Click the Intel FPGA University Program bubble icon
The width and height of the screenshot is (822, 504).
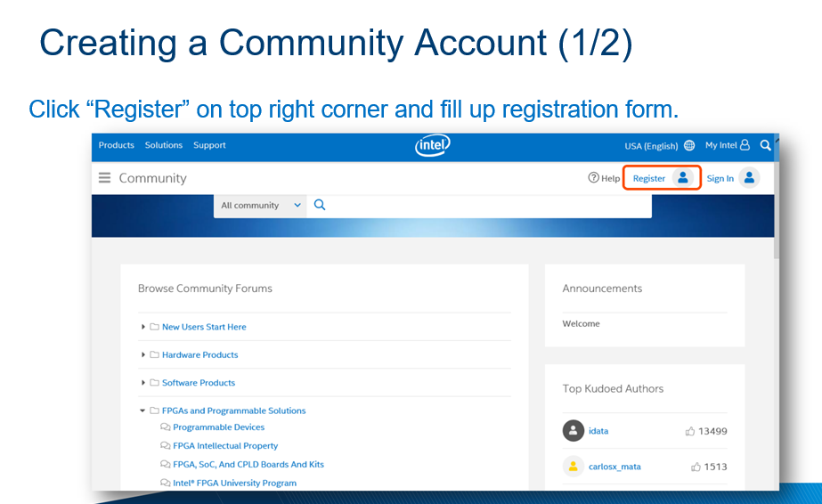[x=165, y=483]
